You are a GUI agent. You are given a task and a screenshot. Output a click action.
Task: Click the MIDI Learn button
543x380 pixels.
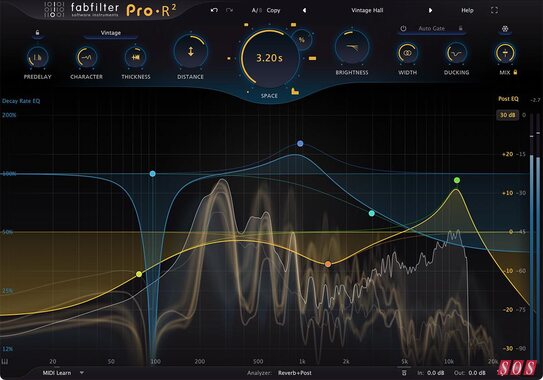coord(57,373)
